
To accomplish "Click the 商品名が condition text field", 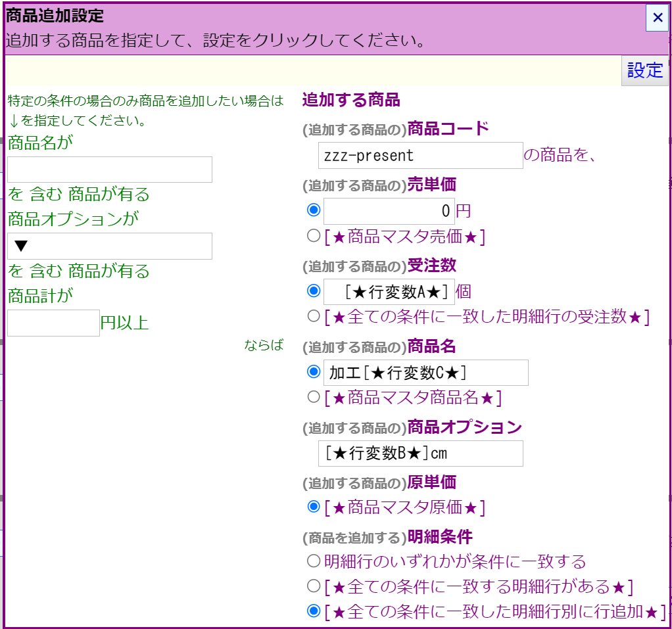I will coord(110,170).
